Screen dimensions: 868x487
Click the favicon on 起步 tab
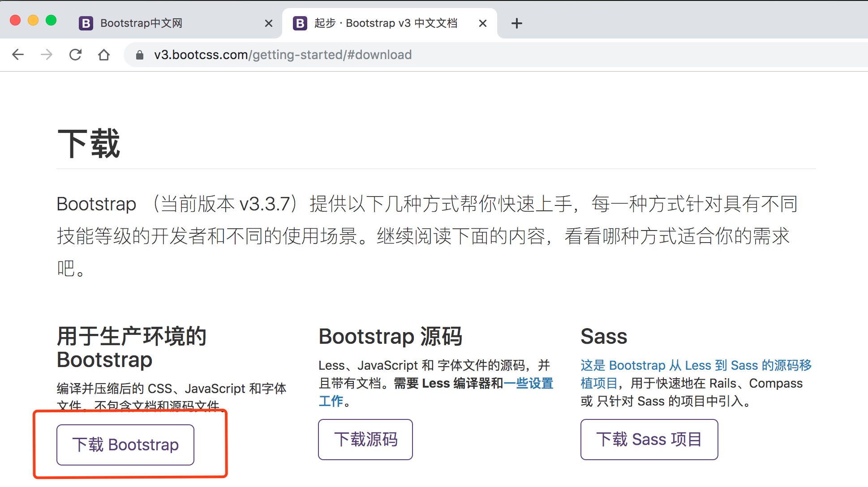300,23
